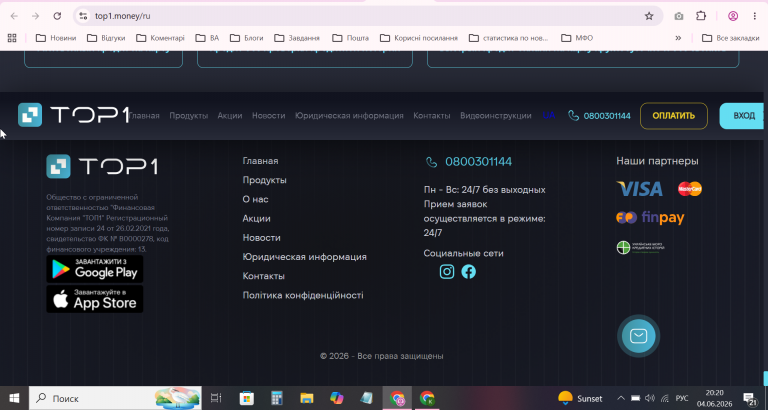Open the Коментарі bookmark folder
768x410 pixels.
[x=161, y=38]
